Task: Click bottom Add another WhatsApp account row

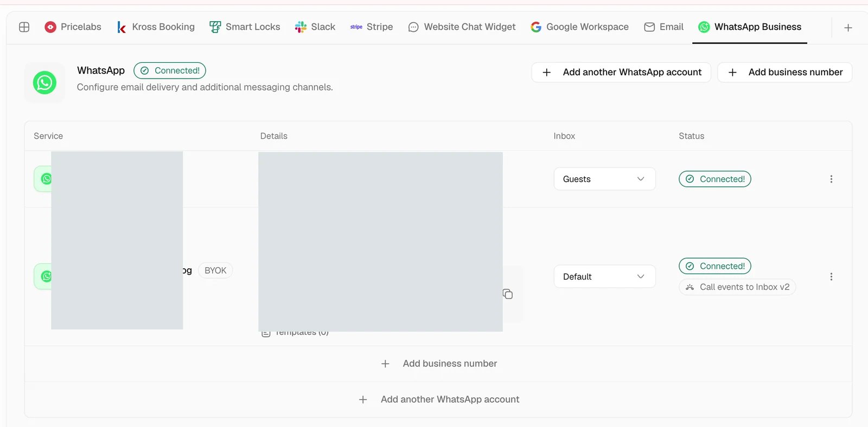Action: point(438,399)
